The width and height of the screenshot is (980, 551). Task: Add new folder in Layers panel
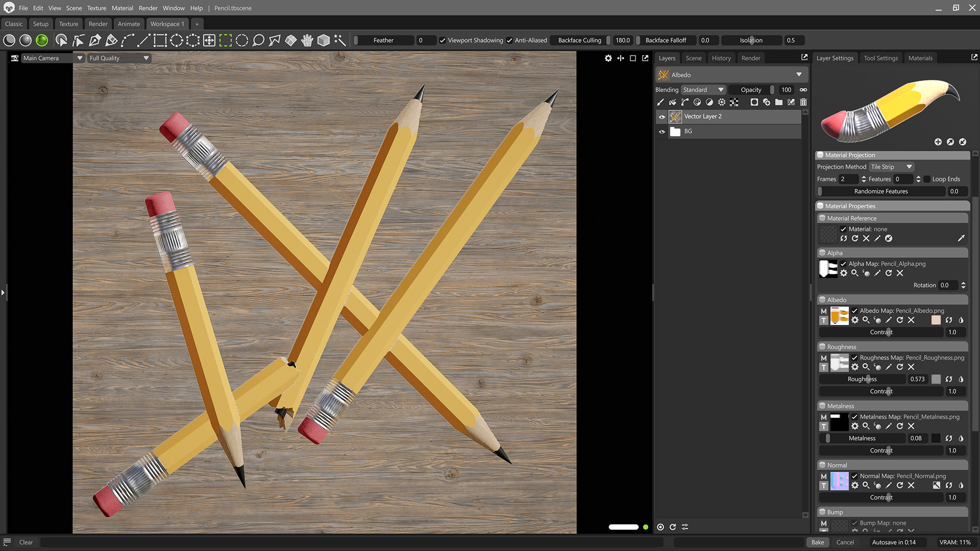(x=778, y=103)
